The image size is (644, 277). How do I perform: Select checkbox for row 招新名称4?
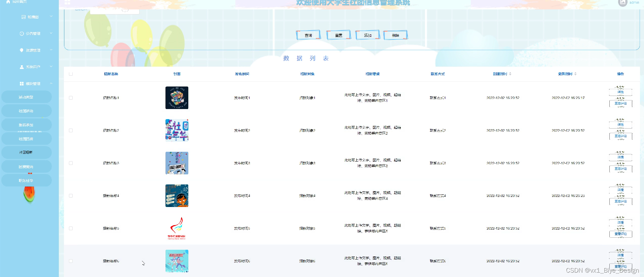71,196
